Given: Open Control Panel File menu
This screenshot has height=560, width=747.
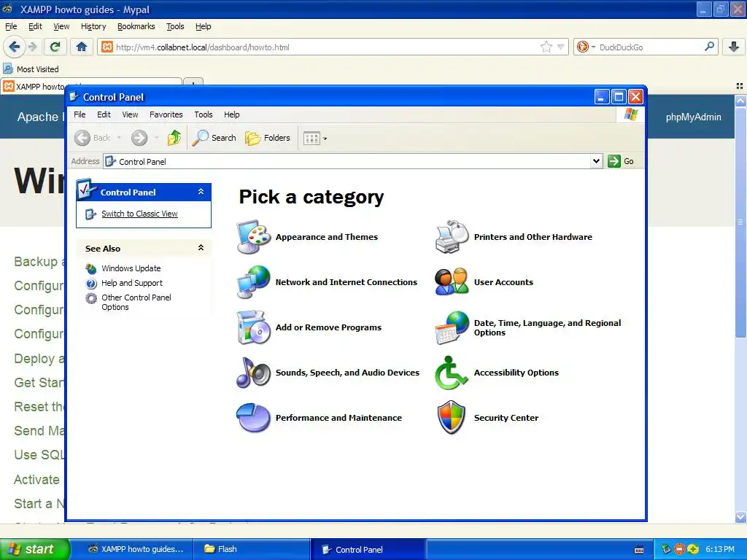Looking at the screenshot, I should click(80, 114).
